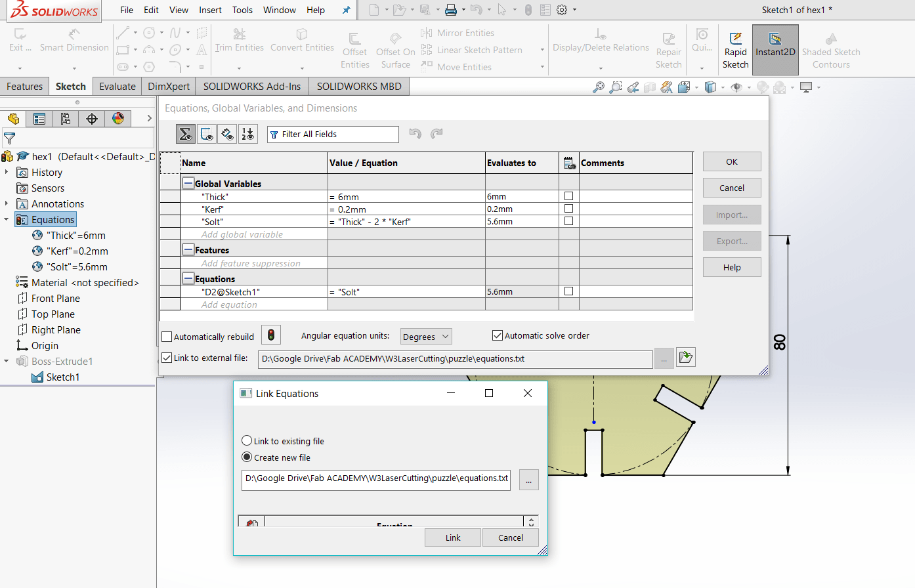Click the Previous View icon
Viewport: 915px width, 588px height.
tap(633, 87)
